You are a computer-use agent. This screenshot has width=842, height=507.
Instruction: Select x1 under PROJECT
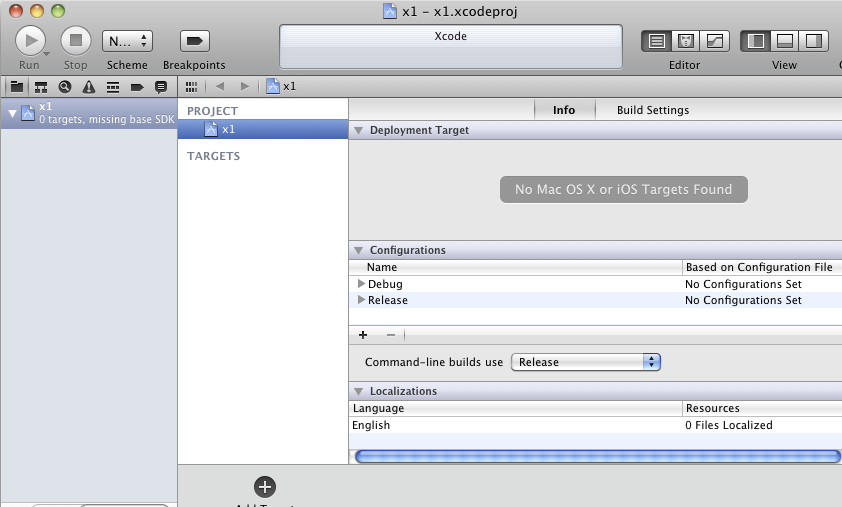coord(263,129)
